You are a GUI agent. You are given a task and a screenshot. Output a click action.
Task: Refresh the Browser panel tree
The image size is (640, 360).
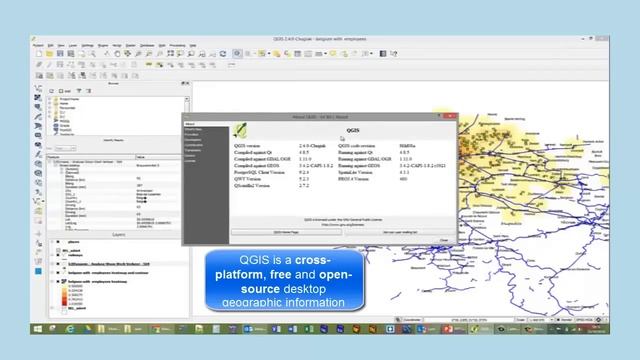[x=51, y=91]
